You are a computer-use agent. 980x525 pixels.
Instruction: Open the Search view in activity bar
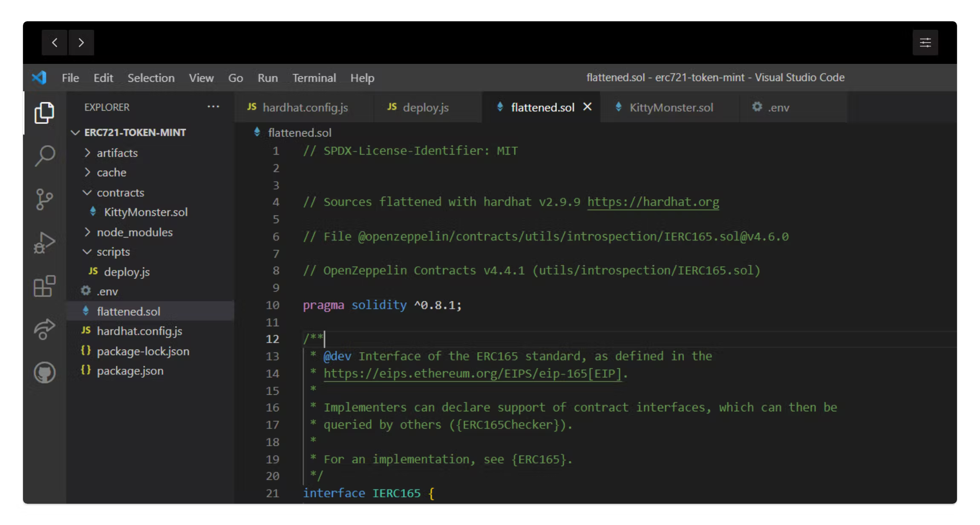click(x=44, y=156)
